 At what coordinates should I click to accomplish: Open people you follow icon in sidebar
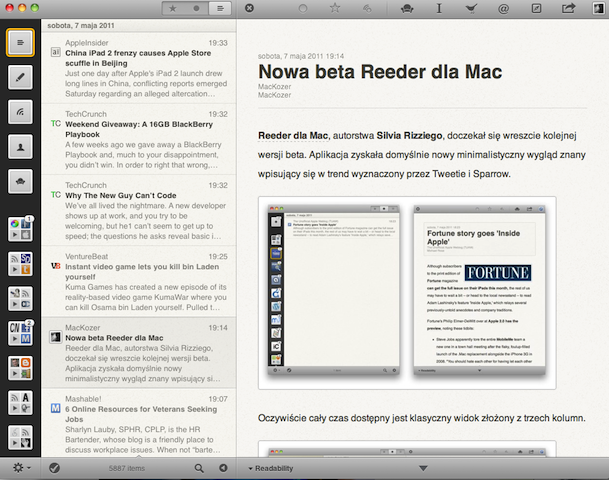(20, 146)
